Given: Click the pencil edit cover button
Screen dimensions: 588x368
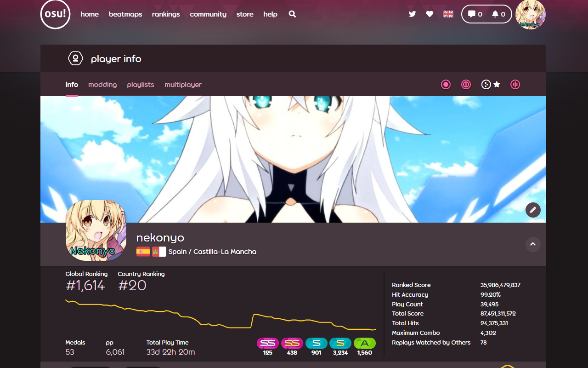Looking at the screenshot, I should click(x=533, y=210).
